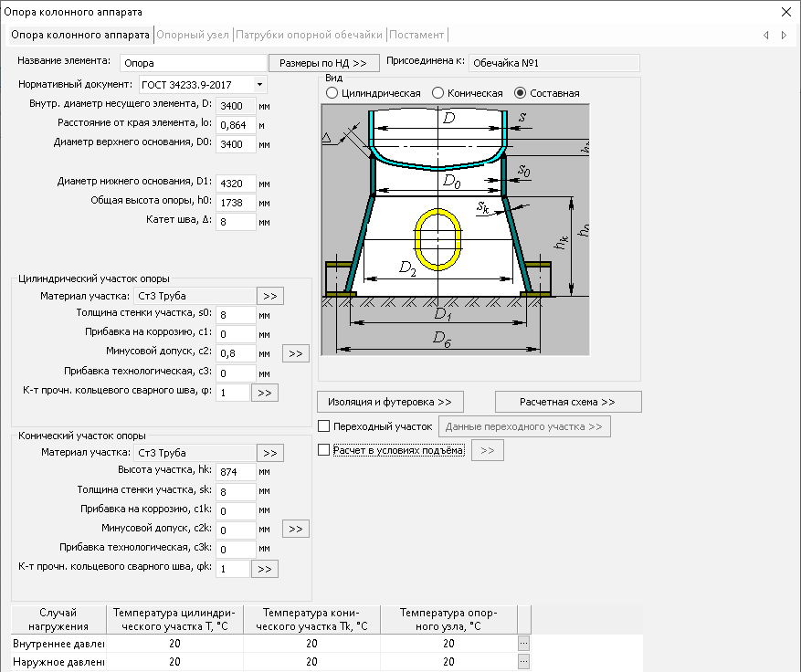The height and width of the screenshot is (672, 801).
Task: Select the Постамент tab
Action: [x=416, y=35]
